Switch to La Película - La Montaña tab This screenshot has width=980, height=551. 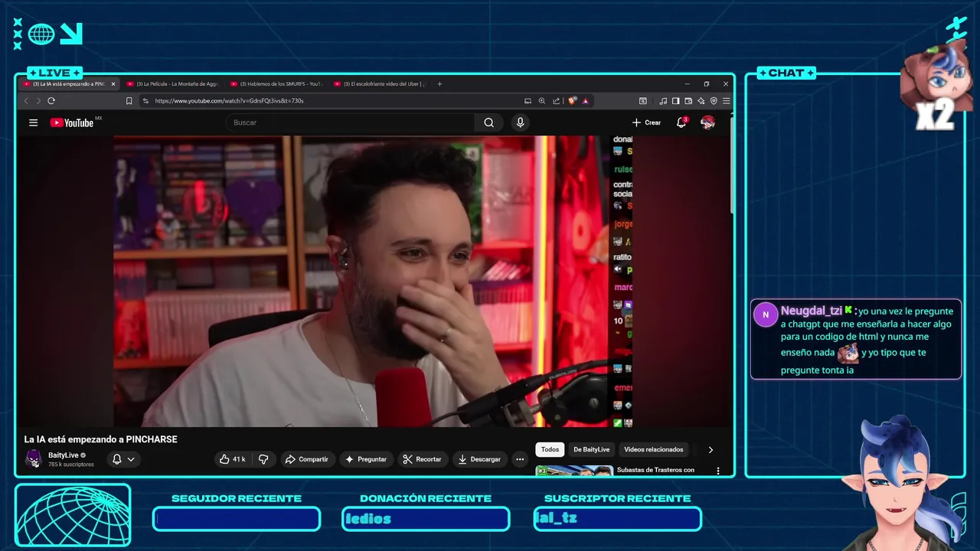172,84
